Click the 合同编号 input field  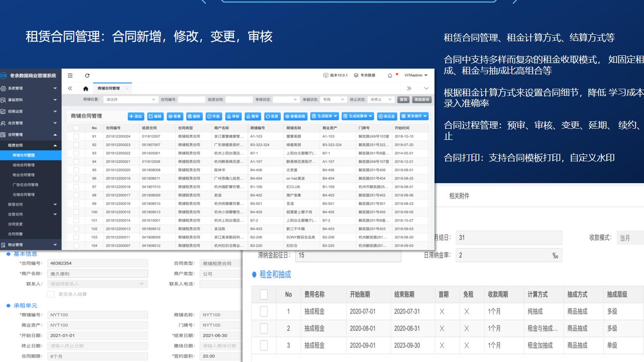(191, 99)
